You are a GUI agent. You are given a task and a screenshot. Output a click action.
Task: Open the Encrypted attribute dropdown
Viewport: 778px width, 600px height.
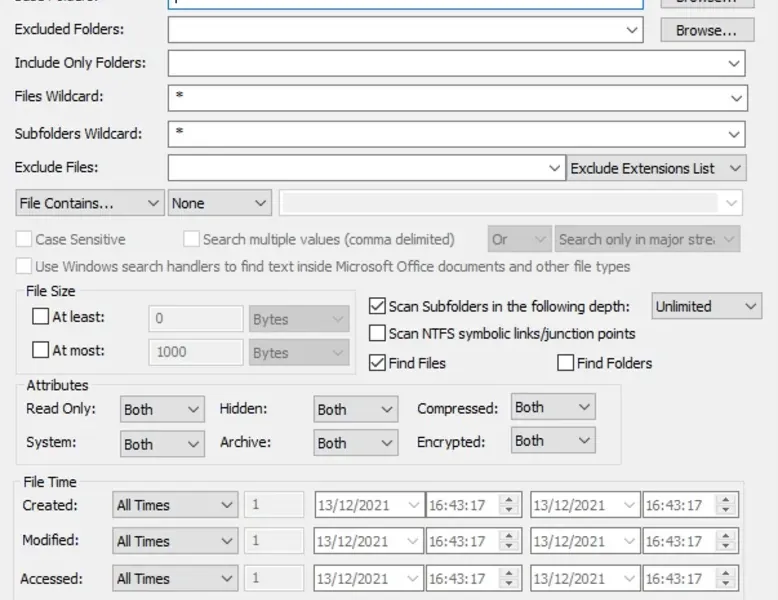[553, 441]
